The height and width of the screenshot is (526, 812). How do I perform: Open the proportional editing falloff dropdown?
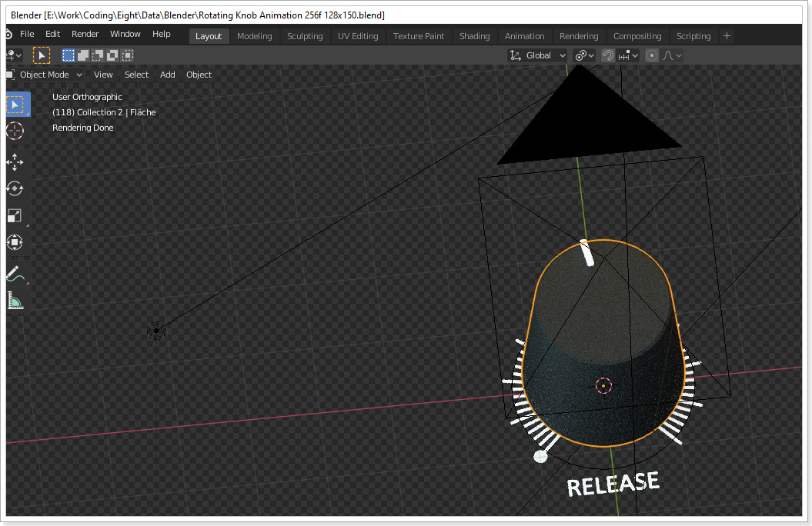pos(672,55)
